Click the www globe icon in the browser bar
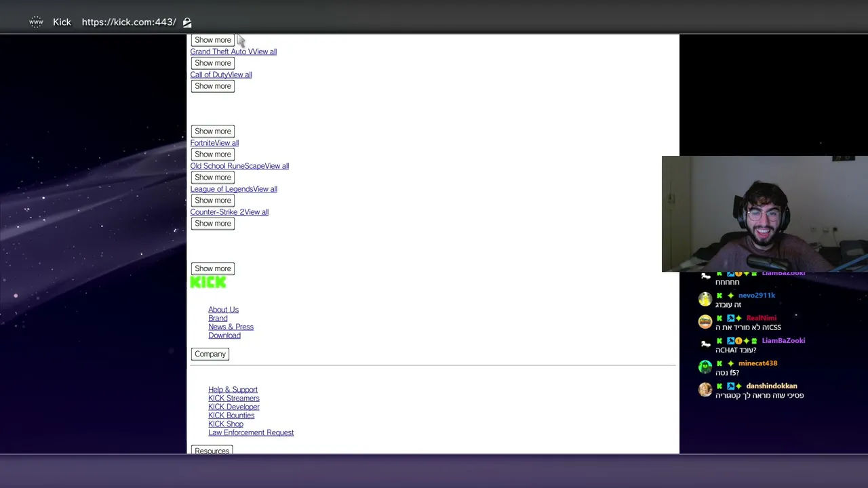 36,22
